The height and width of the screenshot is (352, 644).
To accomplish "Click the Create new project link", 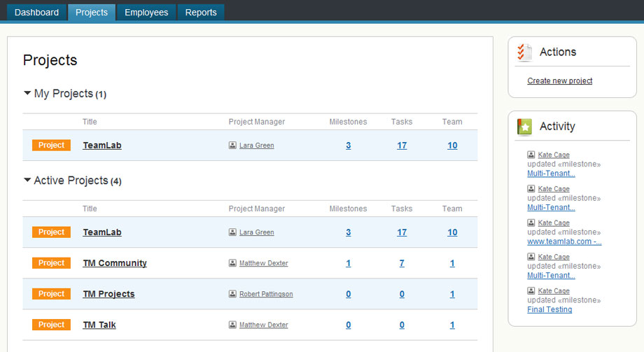I will 560,81.
